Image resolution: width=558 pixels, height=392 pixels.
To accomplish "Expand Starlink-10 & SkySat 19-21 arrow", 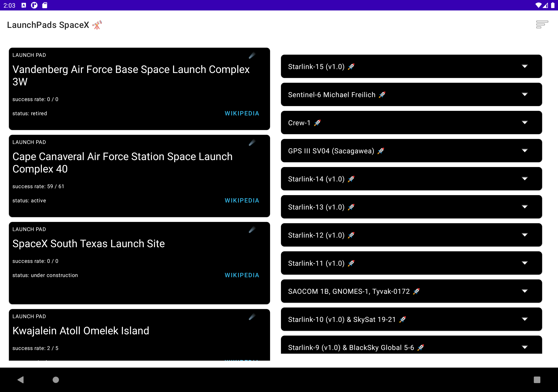I will [x=524, y=319].
